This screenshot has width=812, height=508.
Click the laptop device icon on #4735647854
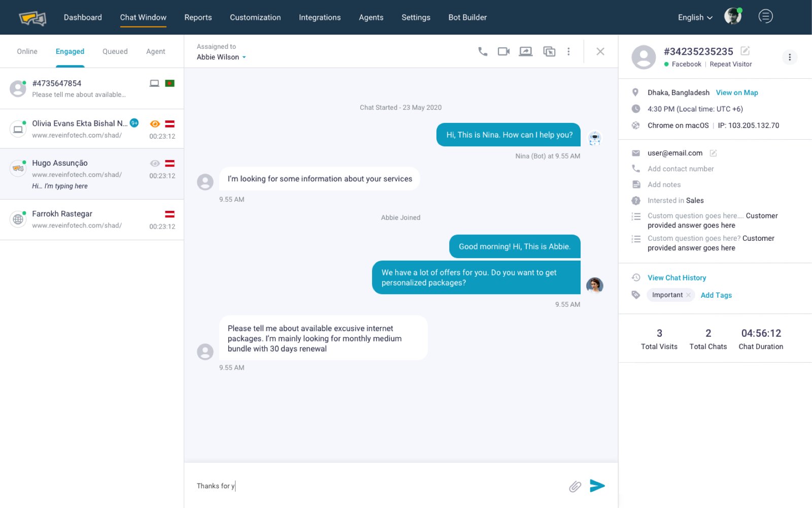(x=154, y=83)
